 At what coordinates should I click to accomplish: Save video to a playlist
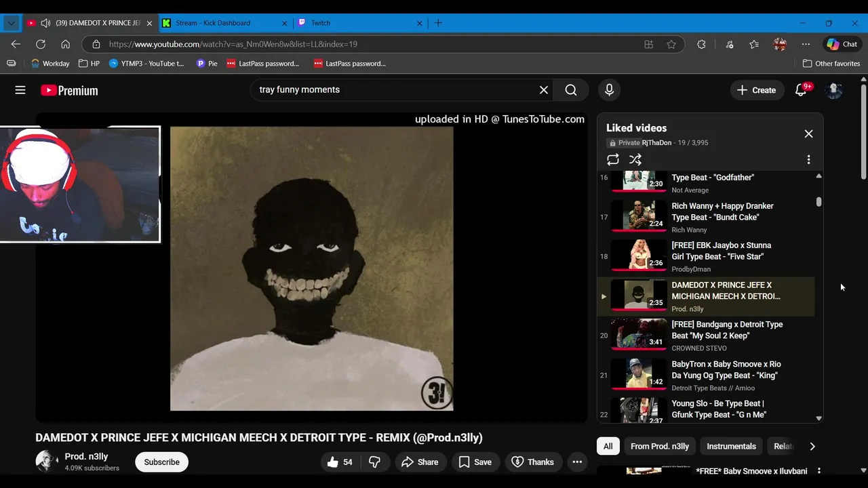click(x=475, y=462)
